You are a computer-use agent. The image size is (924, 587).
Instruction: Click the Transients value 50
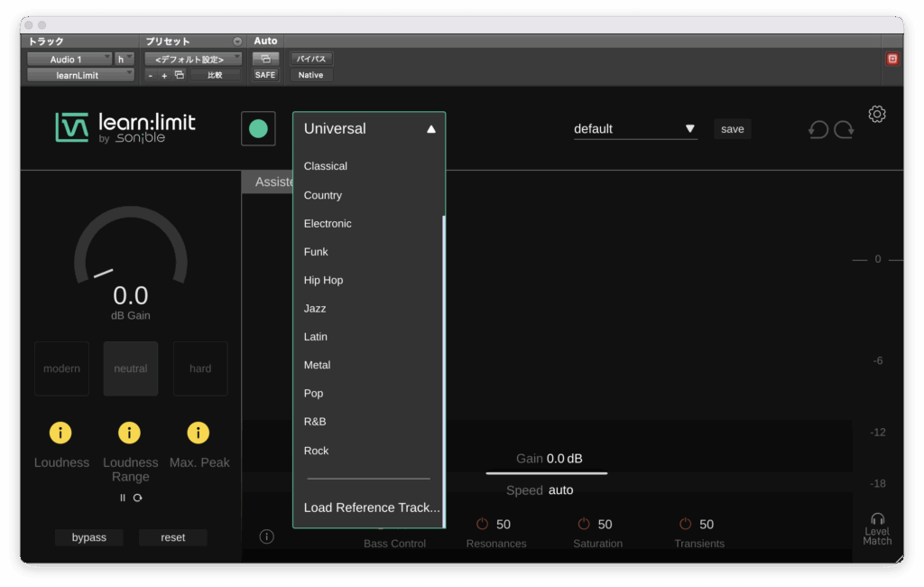(x=706, y=524)
